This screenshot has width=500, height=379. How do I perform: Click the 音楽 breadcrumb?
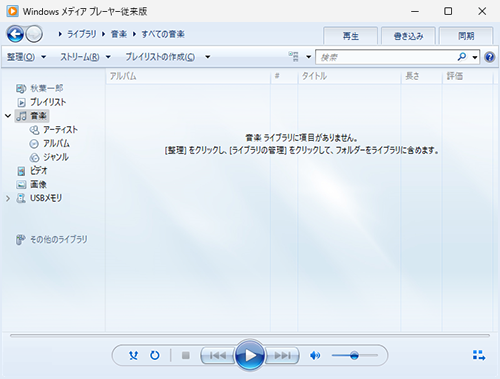point(119,34)
